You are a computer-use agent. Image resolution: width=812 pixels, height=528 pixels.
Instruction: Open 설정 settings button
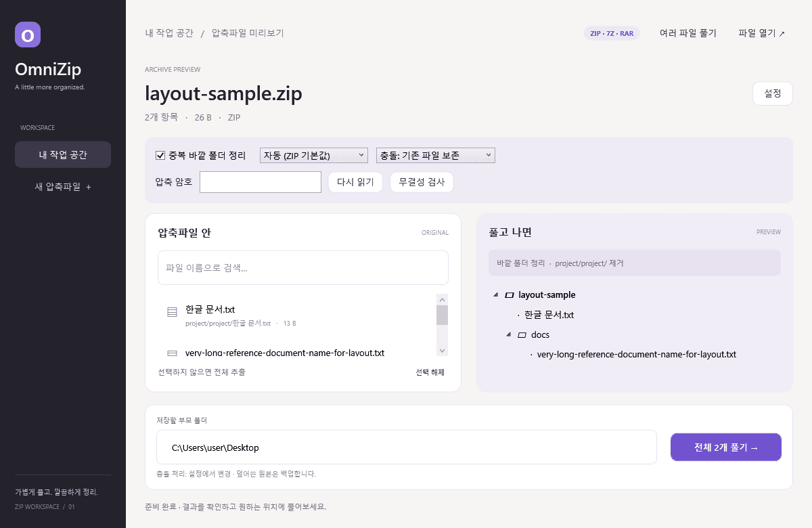pos(773,93)
